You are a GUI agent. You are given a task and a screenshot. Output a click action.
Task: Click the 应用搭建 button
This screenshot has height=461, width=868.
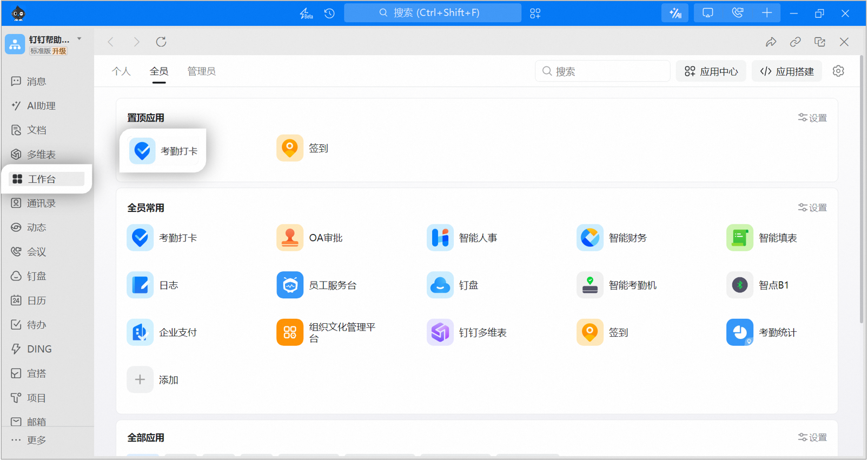[787, 71]
